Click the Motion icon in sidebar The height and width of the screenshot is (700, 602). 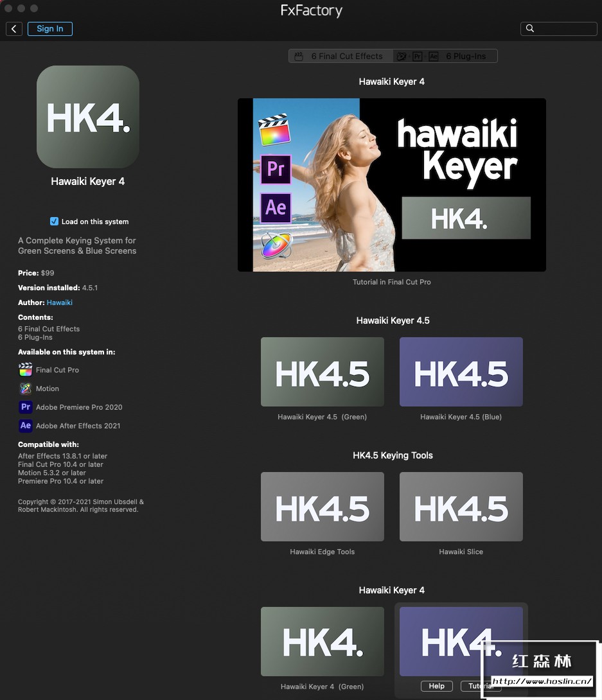(x=26, y=389)
